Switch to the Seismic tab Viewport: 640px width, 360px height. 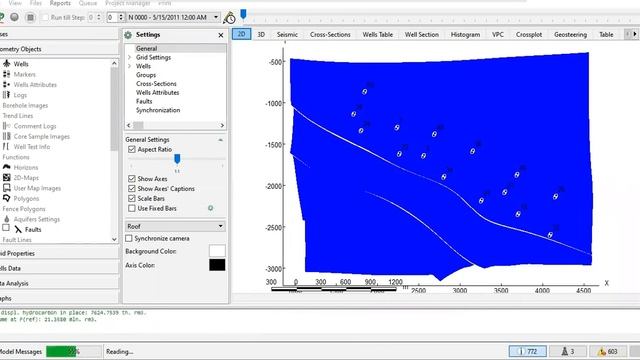[287, 35]
